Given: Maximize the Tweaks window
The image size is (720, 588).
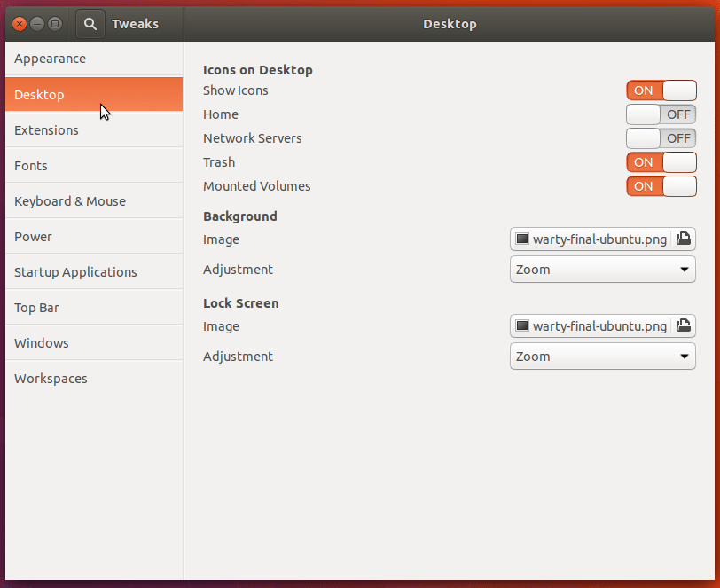Looking at the screenshot, I should 55,24.
